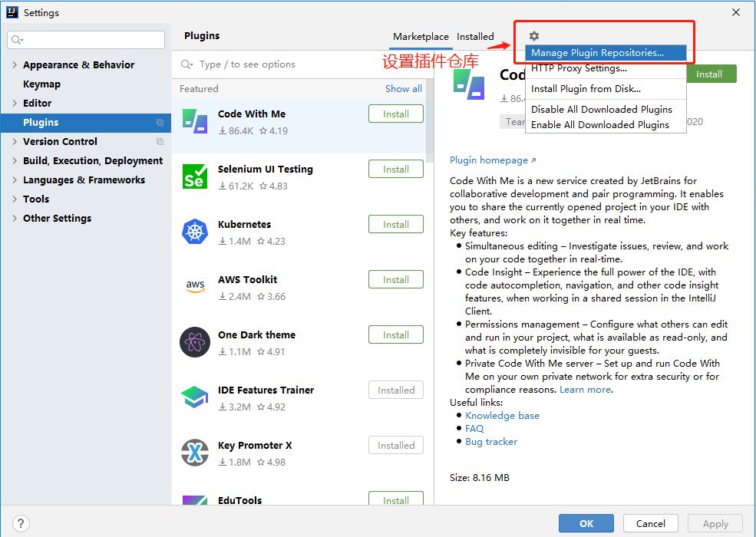756x537 pixels.
Task: Expand the Editor settings section
Action: tap(15, 103)
